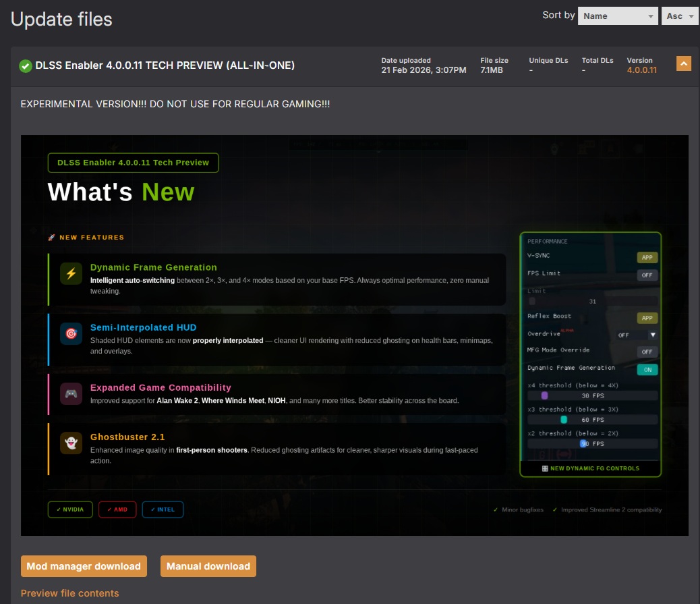Click the Mod manager download button
The image size is (700, 604).
pyautogui.click(x=84, y=566)
